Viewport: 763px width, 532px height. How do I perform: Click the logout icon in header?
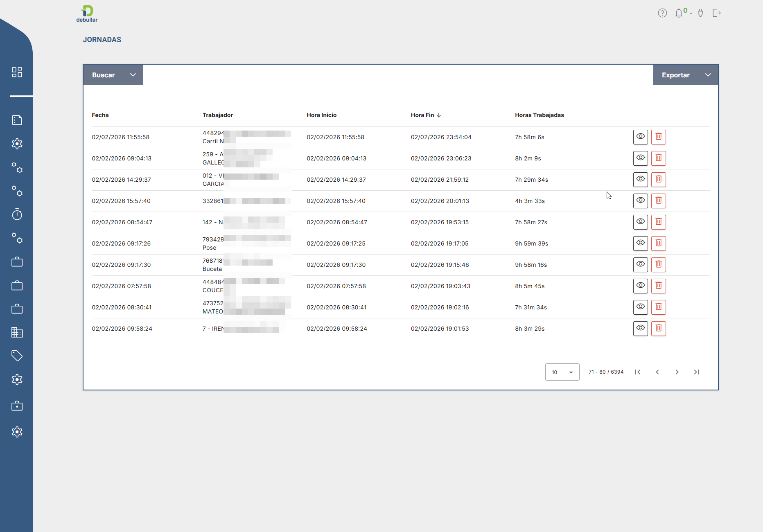716,13
